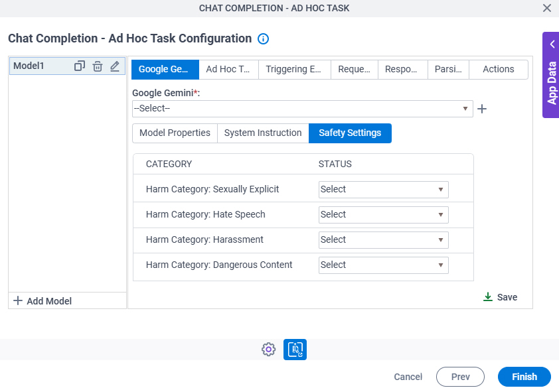Go back with the Prev button
The height and width of the screenshot is (392, 559).
(x=460, y=377)
